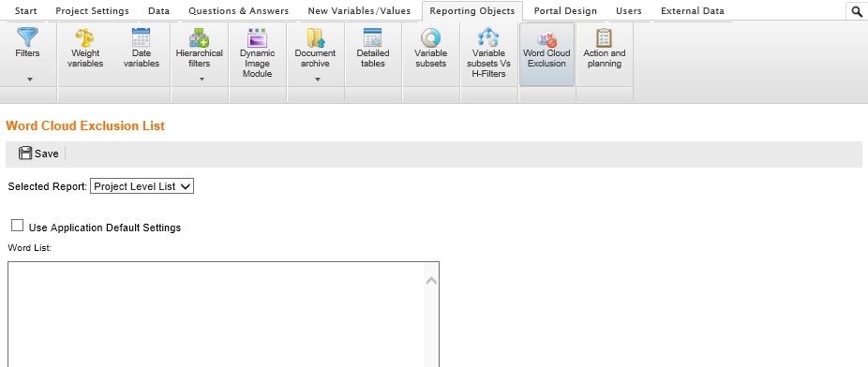This screenshot has width=868, height=367.
Task: Click the Save button label
Action: 47,154
